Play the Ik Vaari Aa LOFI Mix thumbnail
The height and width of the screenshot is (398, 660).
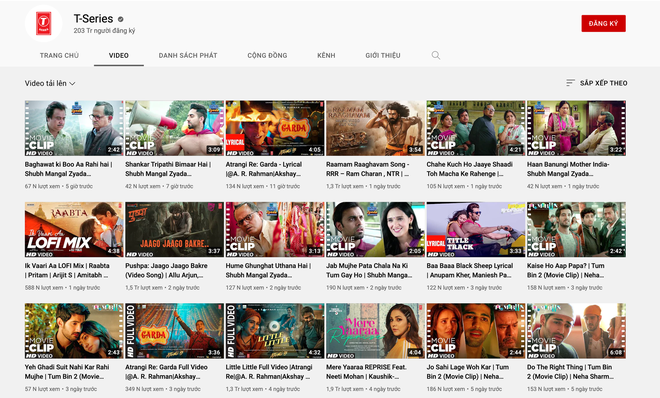point(74,230)
